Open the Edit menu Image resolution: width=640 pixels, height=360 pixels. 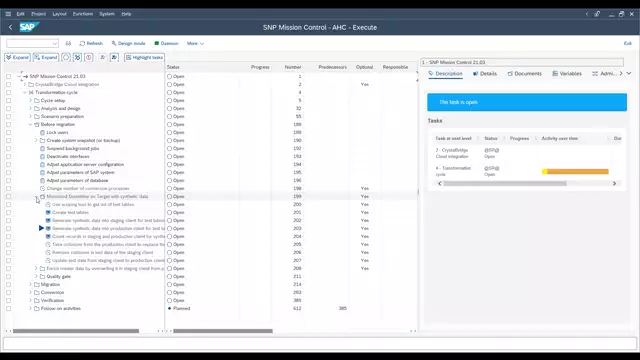(20, 14)
